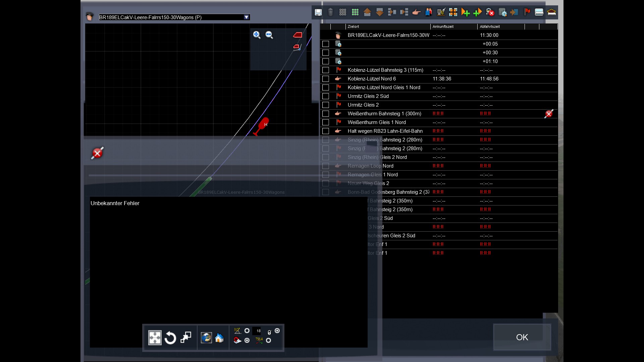Click the rotate tool in bottom toolbar
644x362 pixels.
(x=170, y=338)
